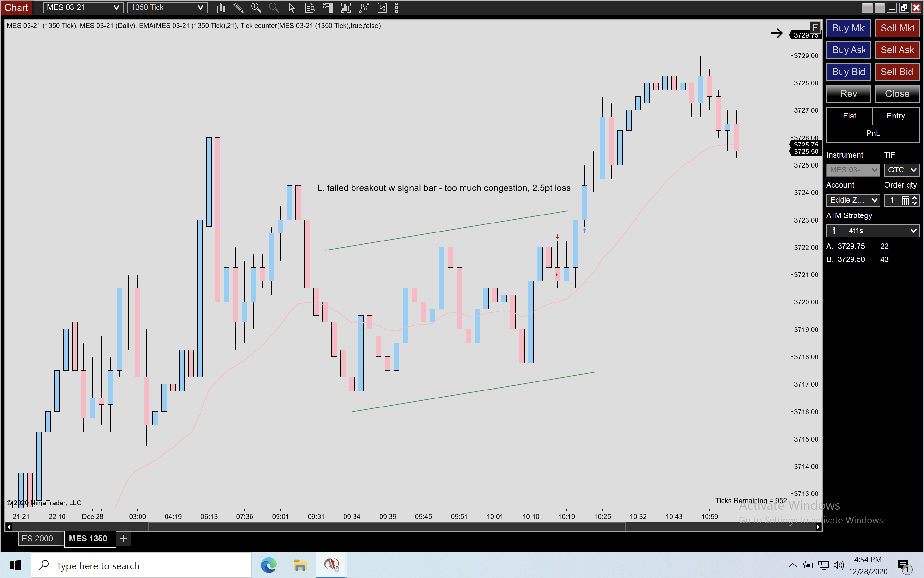Click the horizontal chart scrollbar thumb
The height and width of the screenshot is (578, 924).
pos(386,527)
